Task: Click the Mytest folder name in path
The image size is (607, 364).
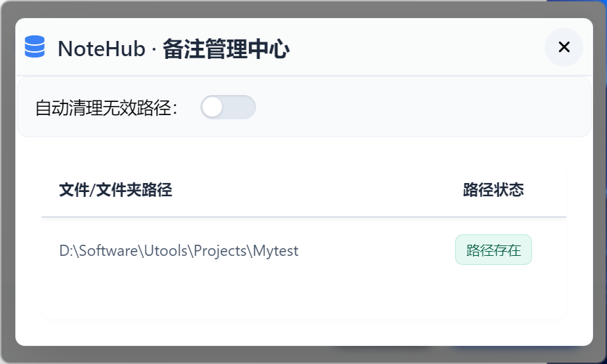Action: [x=275, y=251]
